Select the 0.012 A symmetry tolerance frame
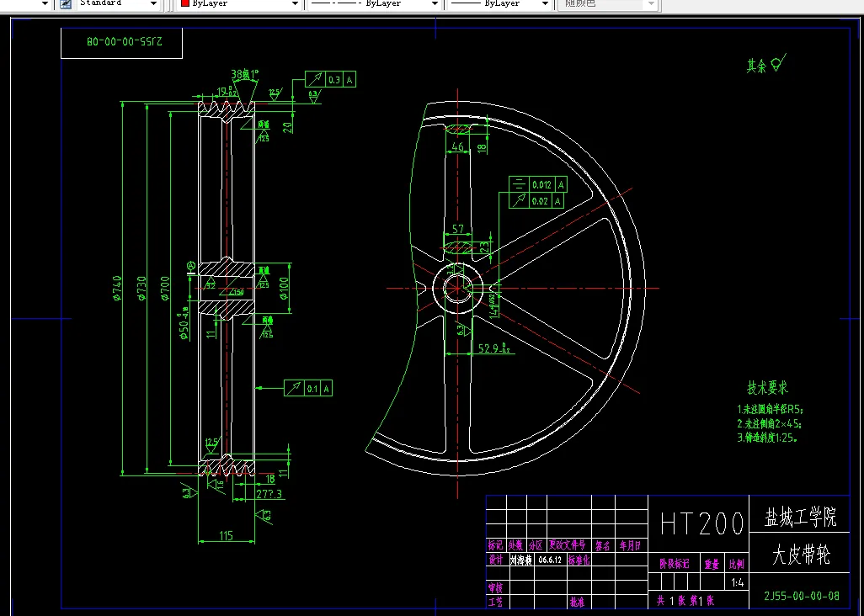The image size is (864, 616). [x=537, y=185]
